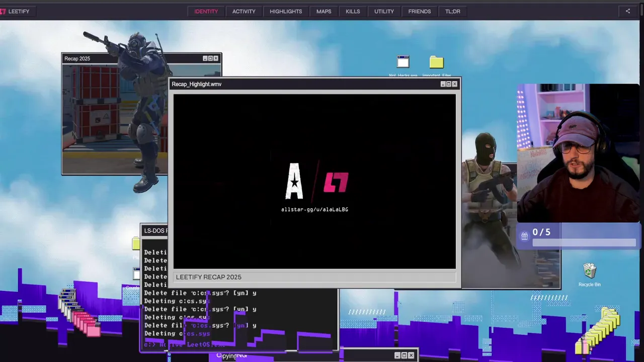
Task: Click the Copying window title text
Action: point(231,355)
